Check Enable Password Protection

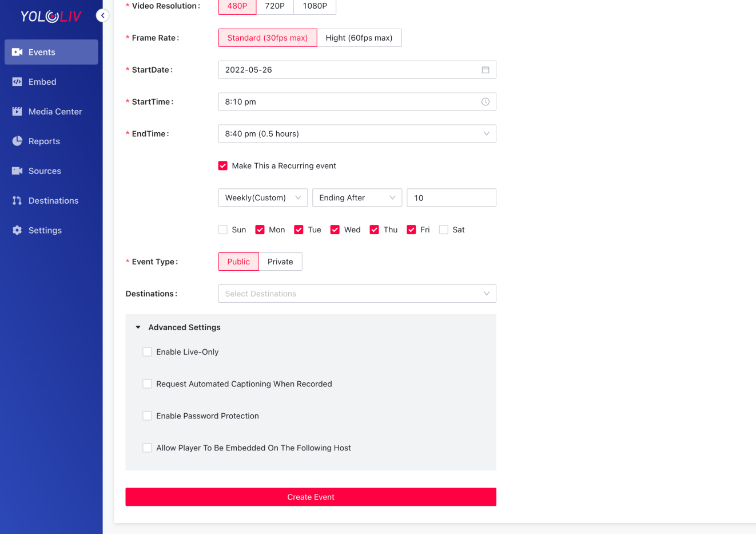tap(148, 416)
